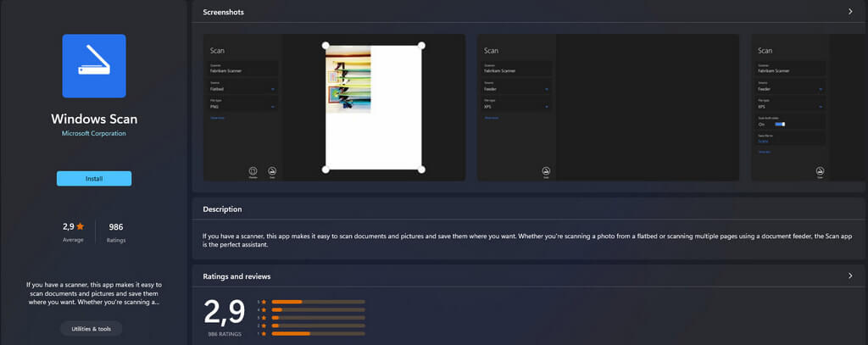The image size is (868, 345).
Task: Click Show more link in second screenshot
Action: click(491, 118)
